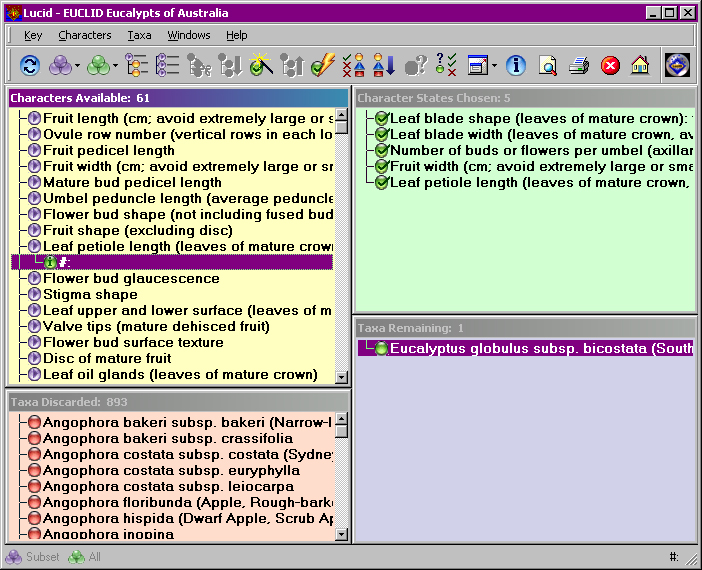Click the checks and crosses figure icon
702x570 pixels.
point(353,65)
